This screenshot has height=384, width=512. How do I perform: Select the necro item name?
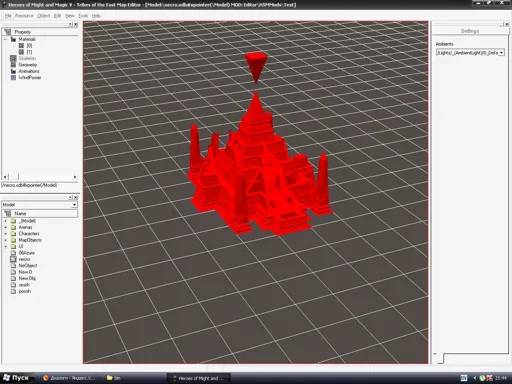(x=24, y=259)
